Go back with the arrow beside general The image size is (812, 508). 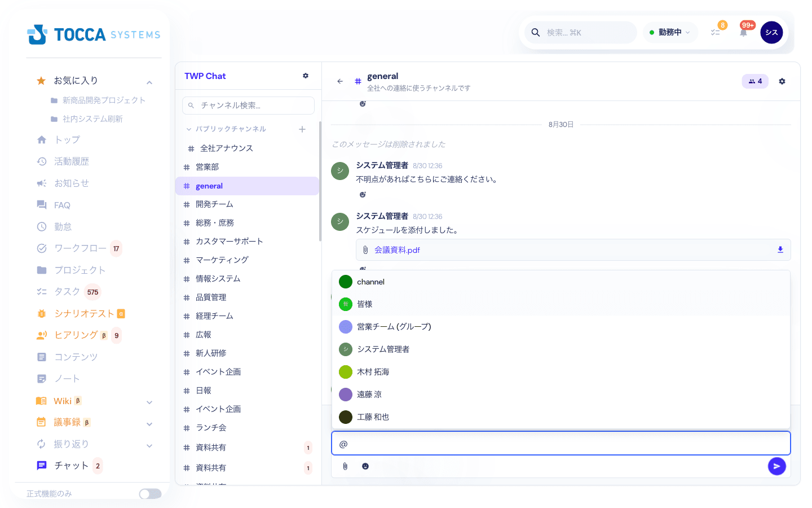coord(340,81)
